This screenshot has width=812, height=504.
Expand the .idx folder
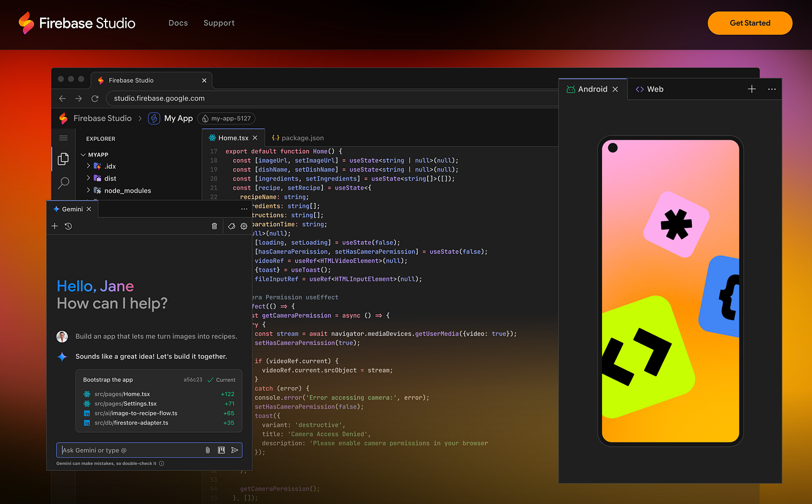pos(88,166)
